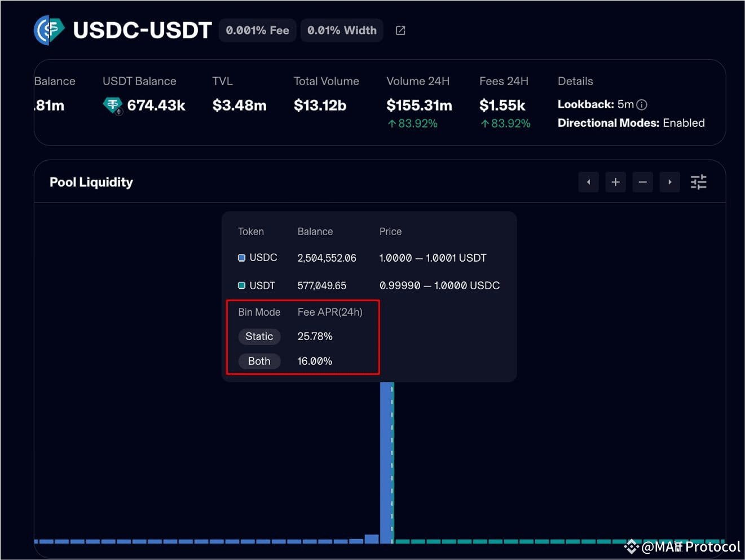Open the external link icon beside pool title
Screen dimensions: 745x560
pos(400,30)
